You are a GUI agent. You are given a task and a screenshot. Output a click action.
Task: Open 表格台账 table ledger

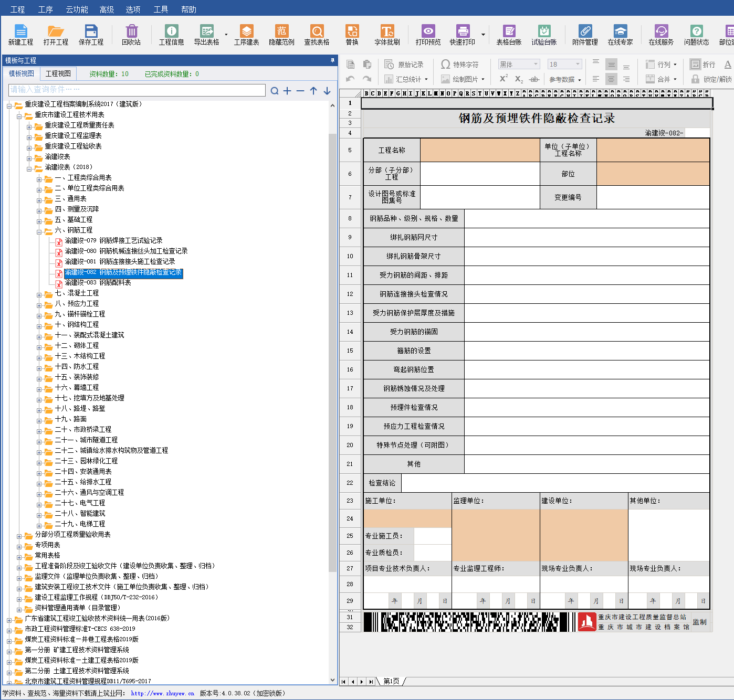click(509, 35)
